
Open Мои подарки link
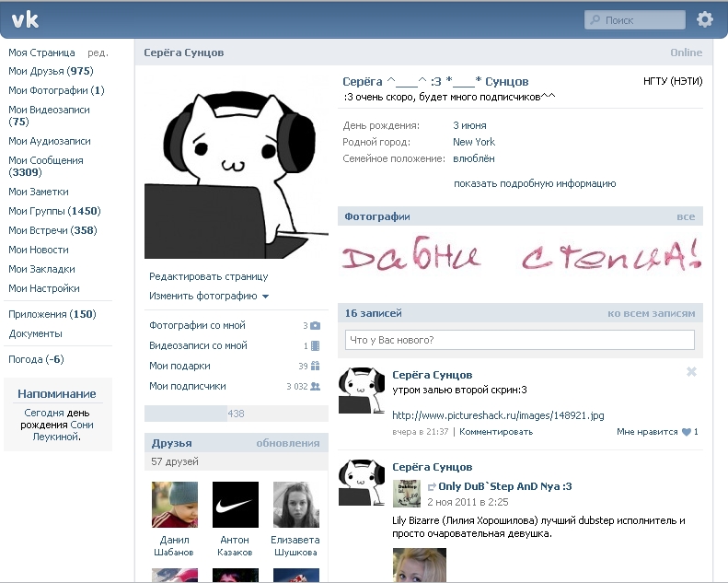click(x=179, y=366)
